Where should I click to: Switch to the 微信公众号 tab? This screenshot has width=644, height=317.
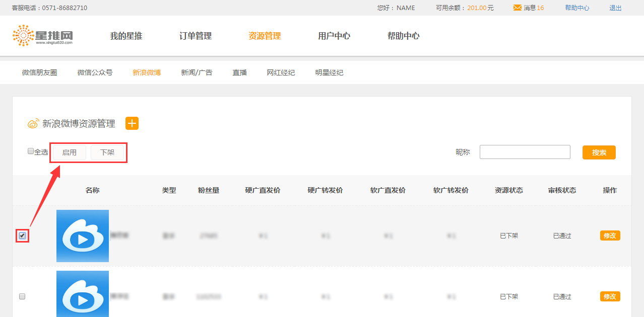tap(95, 72)
